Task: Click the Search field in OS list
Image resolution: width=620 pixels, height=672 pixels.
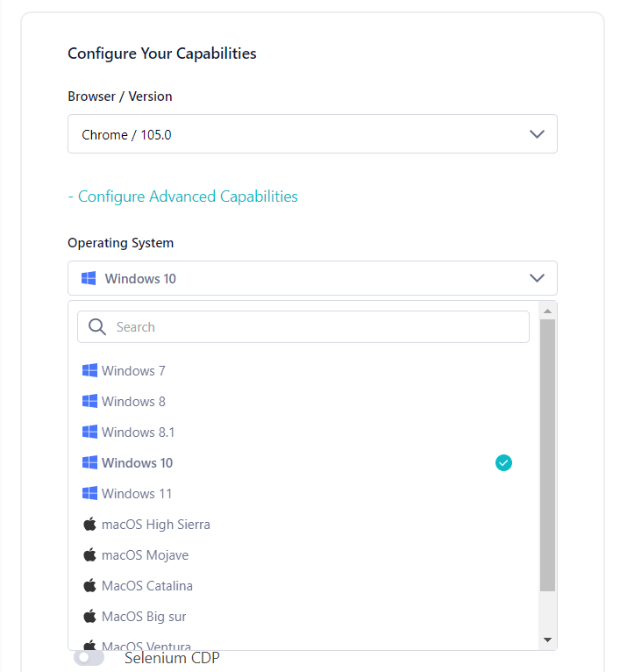Action: (x=316, y=327)
